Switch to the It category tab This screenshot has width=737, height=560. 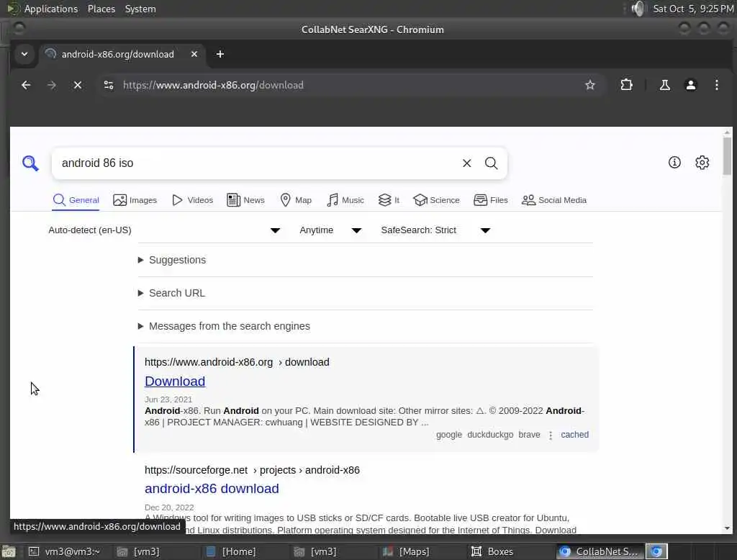pyautogui.click(x=389, y=200)
